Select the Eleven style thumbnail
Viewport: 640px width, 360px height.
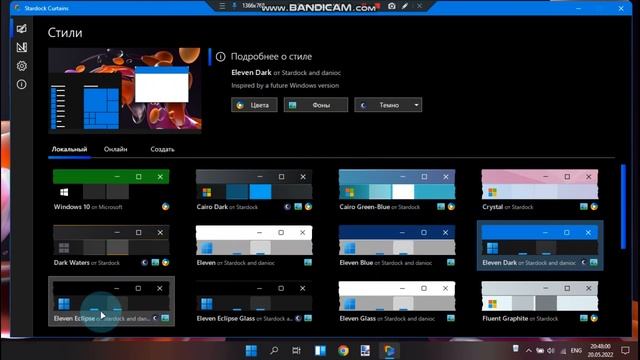(254, 241)
